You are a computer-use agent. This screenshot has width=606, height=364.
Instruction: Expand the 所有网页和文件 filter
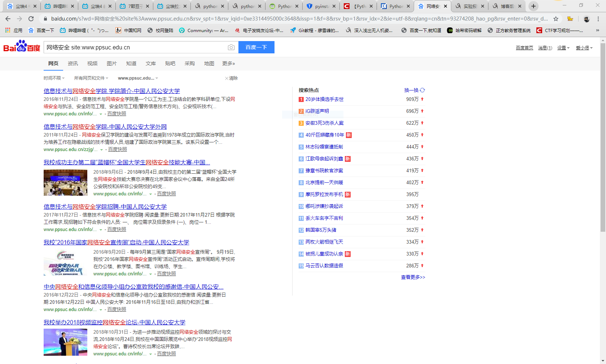(91, 78)
